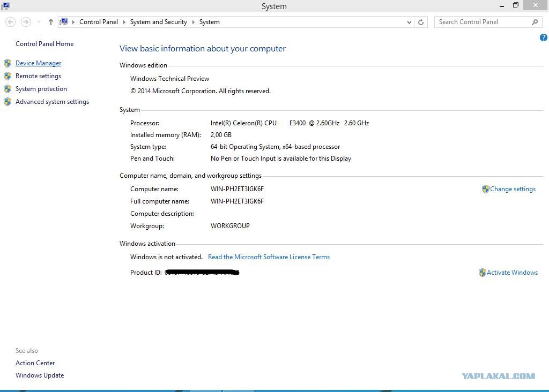Click Change settings link
This screenshot has height=392, width=549.
513,189
